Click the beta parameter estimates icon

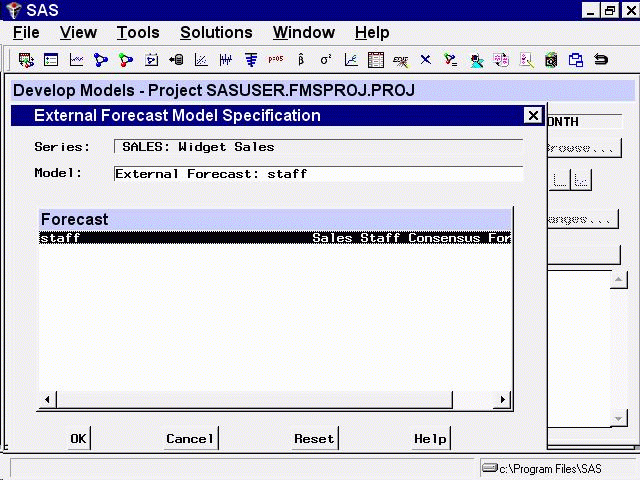click(x=301, y=60)
